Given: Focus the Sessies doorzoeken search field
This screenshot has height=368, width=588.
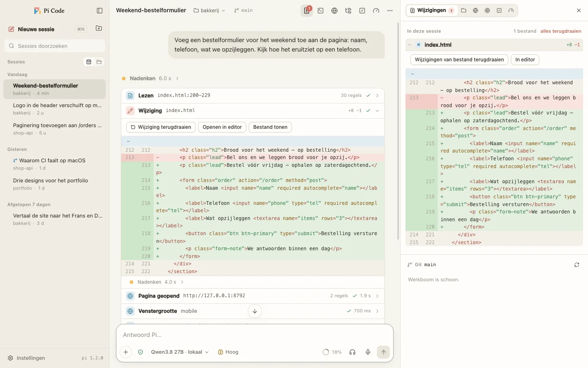Looking at the screenshot, I should tap(55, 46).
